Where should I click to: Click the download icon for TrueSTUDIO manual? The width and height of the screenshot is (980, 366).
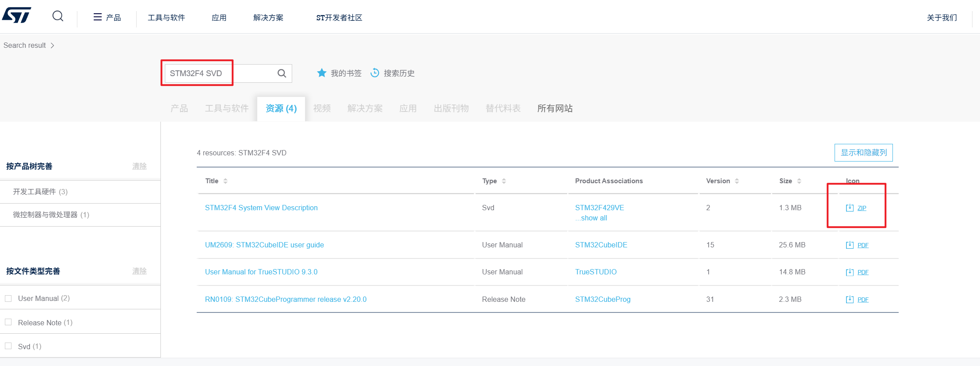tap(850, 272)
